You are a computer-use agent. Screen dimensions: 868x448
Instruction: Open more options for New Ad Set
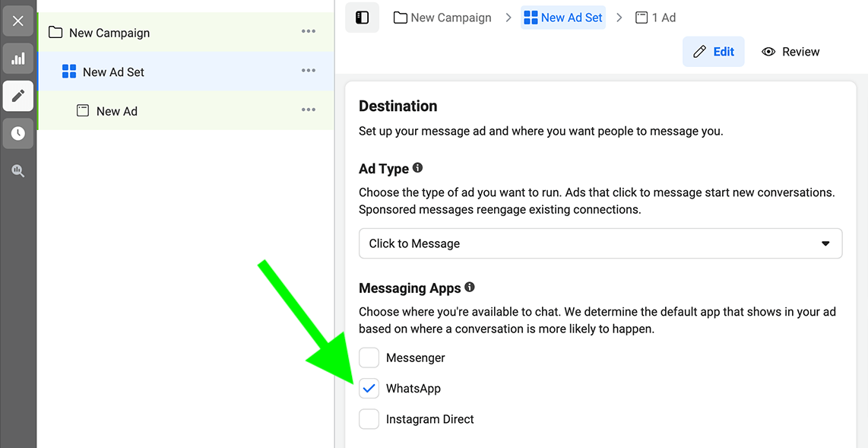(309, 71)
